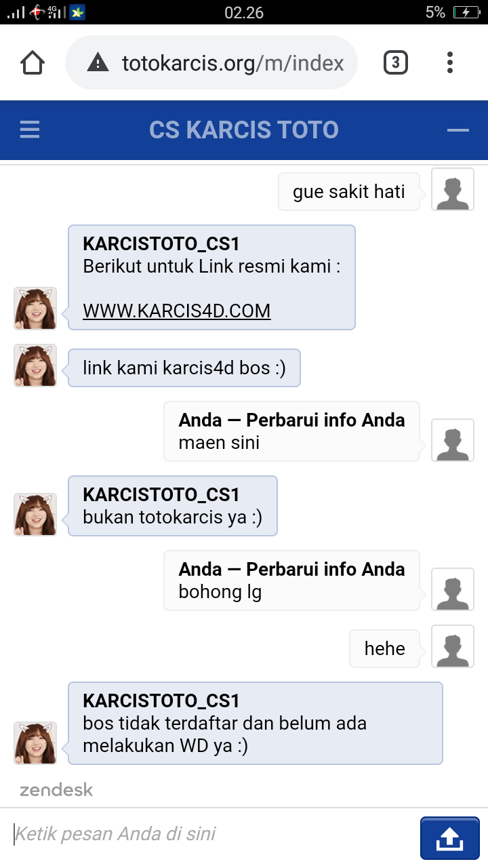488x868 pixels.
Task: Click 'Perbarui info Anda' in 'bohong lg' message
Action: pos(325,569)
